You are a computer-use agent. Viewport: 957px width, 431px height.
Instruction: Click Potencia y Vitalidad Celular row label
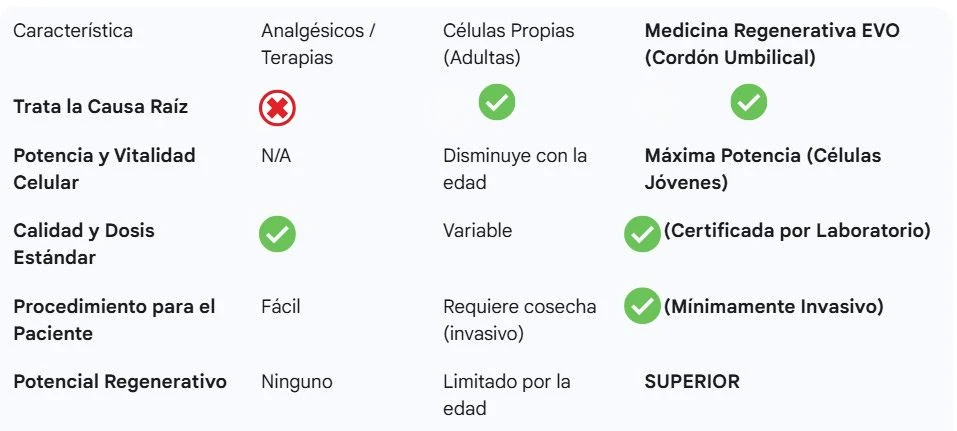(104, 168)
